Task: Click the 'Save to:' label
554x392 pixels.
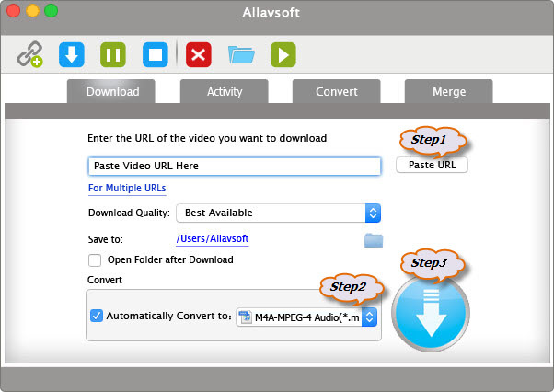Action: 105,239
